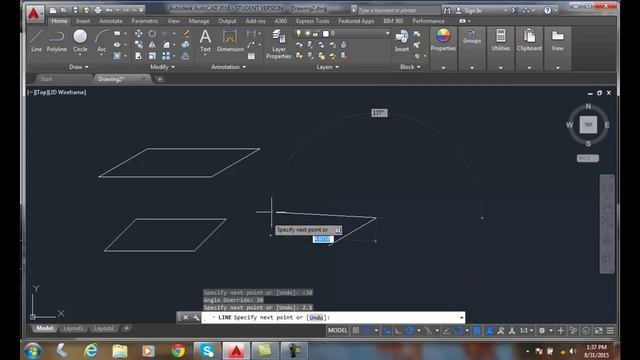Cancel command with the X button
Viewport: 640px width, 360px height.
(186, 317)
